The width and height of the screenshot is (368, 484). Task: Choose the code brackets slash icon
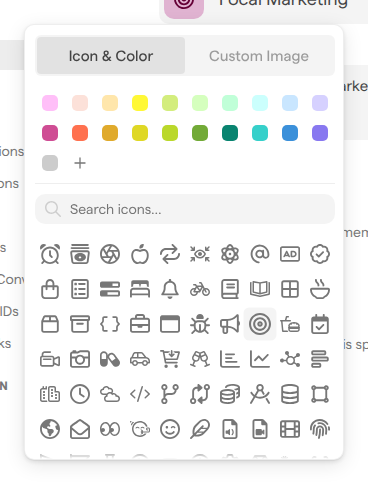click(x=140, y=394)
